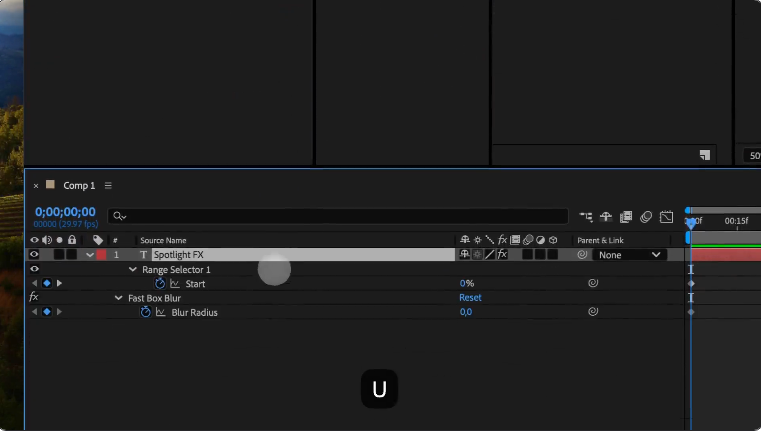The image size is (761, 434).
Task: Toggle the Frame Blending timeline button
Action: (626, 217)
